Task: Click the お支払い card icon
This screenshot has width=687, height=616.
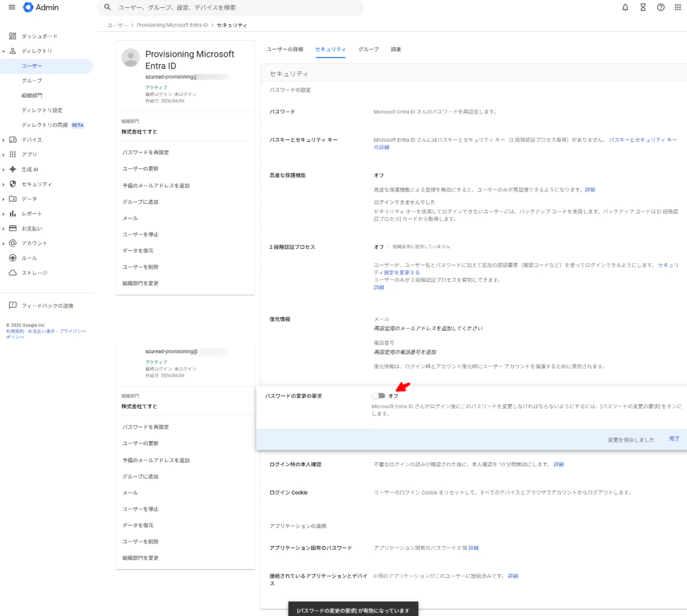Action: pyautogui.click(x=13, y=228)
